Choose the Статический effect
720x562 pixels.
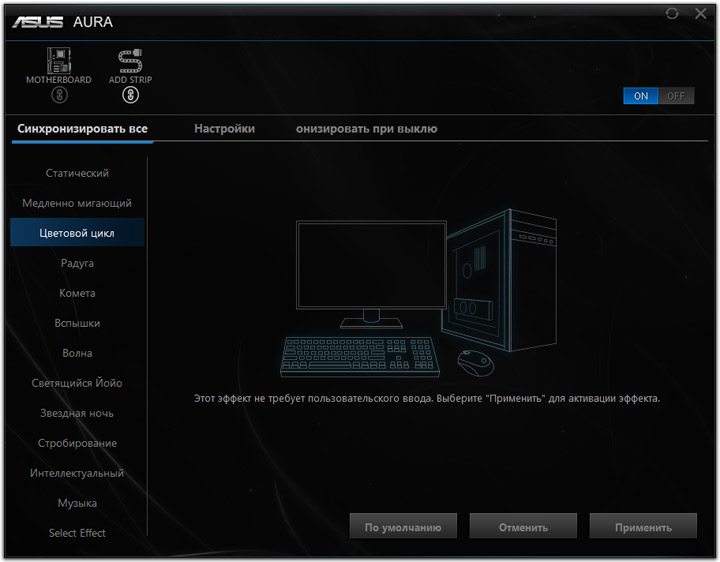pyautogui.click(x=77, y=173)
